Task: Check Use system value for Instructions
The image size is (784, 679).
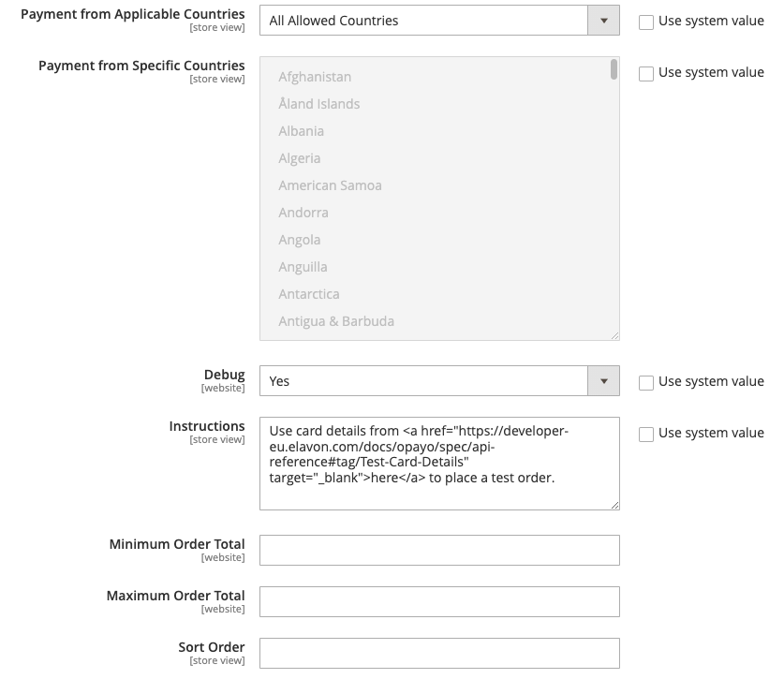Action: point(646,434)
